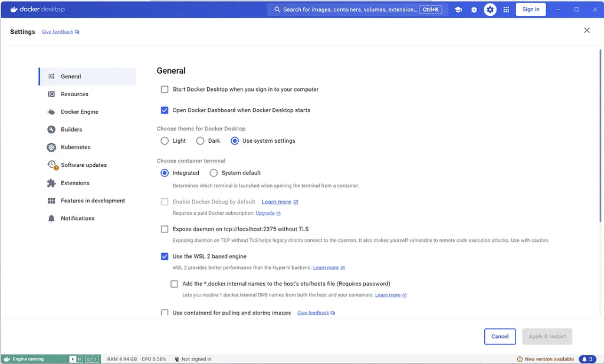Open the Extensions settings tab

click(87, 183)
